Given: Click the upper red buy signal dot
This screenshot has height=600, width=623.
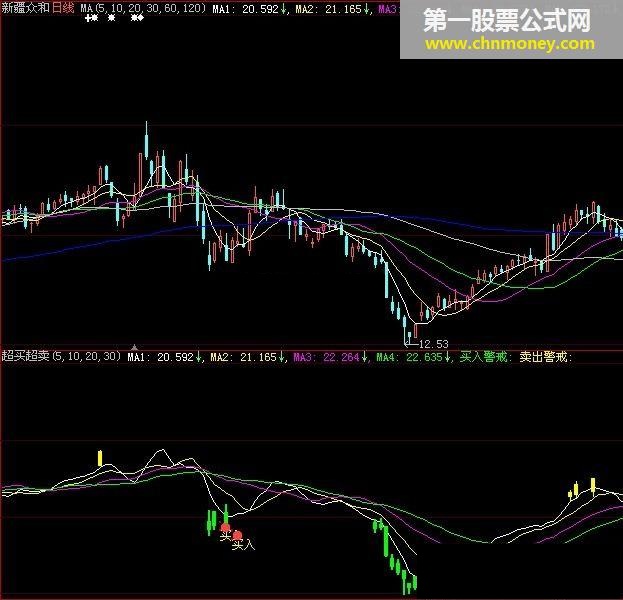Looking at the screenshot, I should tap(225, 528).
